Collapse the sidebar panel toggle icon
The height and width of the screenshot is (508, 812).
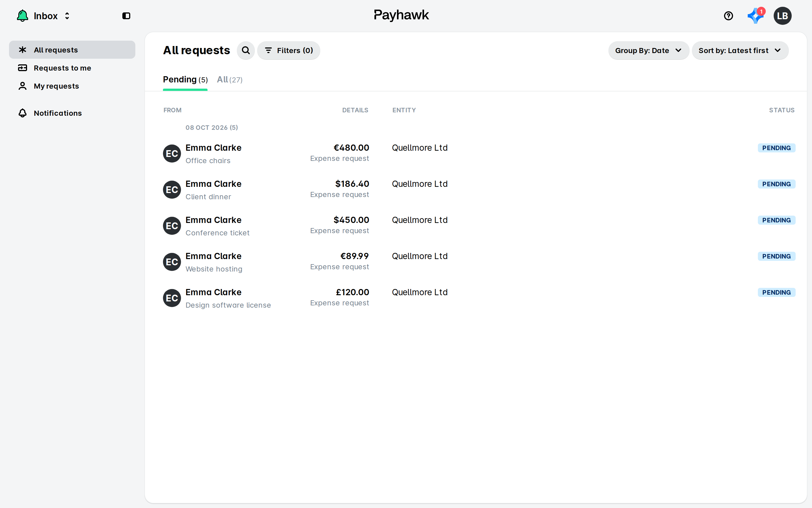coord(126,16)
